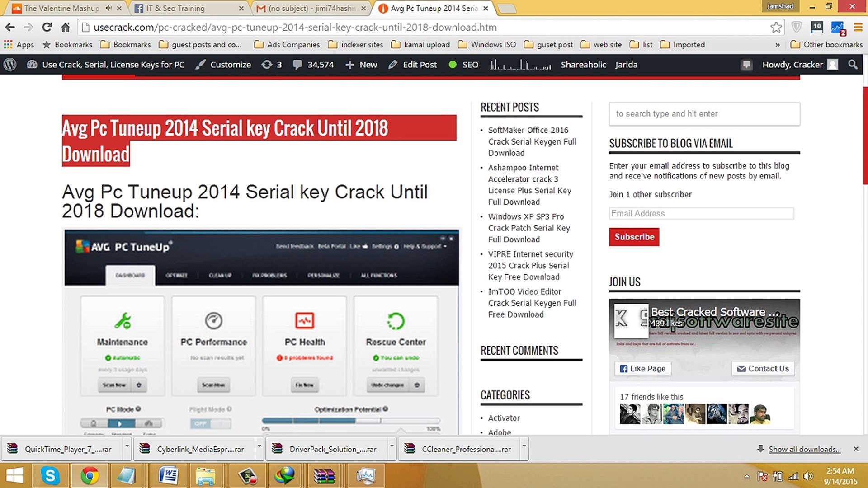This screenshot has width=868, height=488.
Task: Click the WordPress logo in the admin bar
Action: pos(10,65)
